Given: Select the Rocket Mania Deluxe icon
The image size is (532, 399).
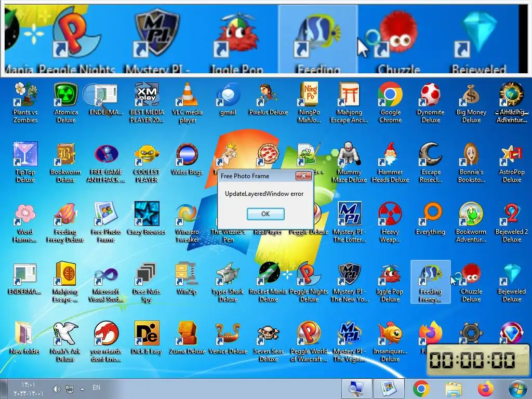Looking at the screenshot, I should click(x=269, y=282).
